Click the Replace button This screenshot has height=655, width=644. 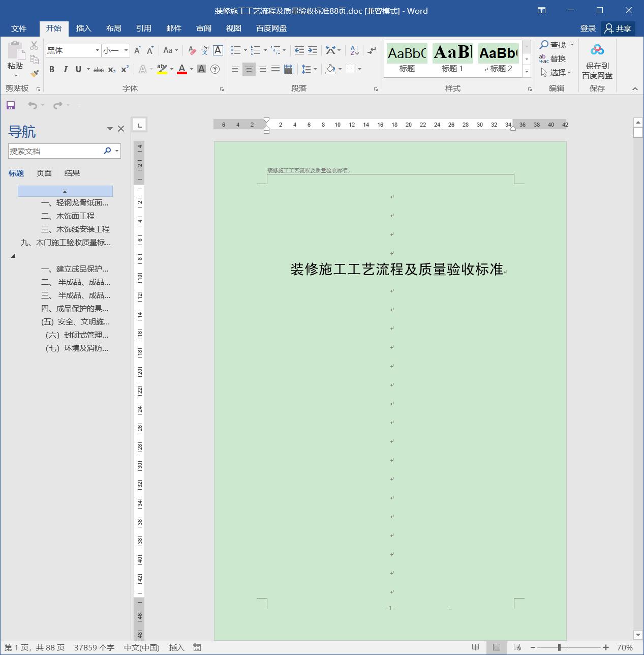click(x=553, y=58)
